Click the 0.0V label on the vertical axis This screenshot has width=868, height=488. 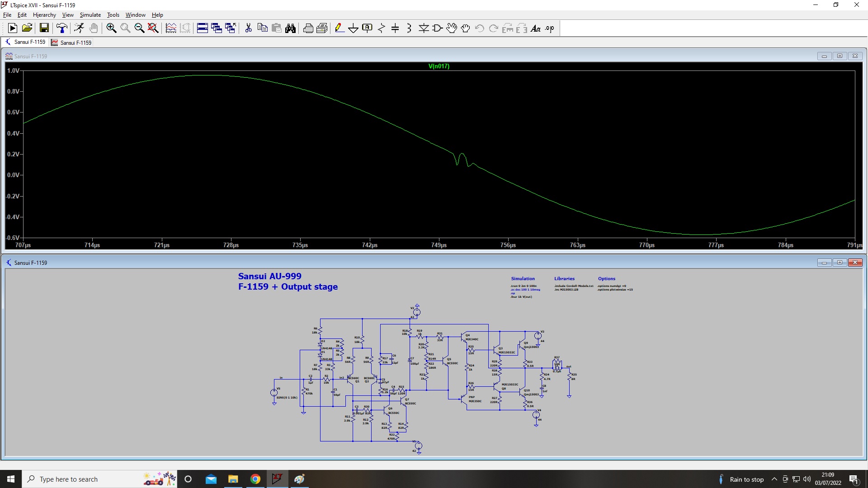click(13, 175)
